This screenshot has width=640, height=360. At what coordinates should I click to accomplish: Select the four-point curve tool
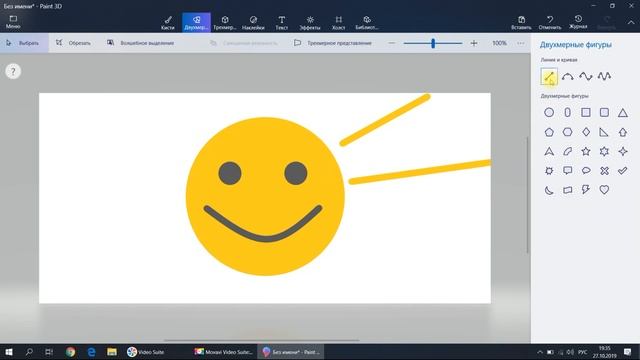[586, 76]
